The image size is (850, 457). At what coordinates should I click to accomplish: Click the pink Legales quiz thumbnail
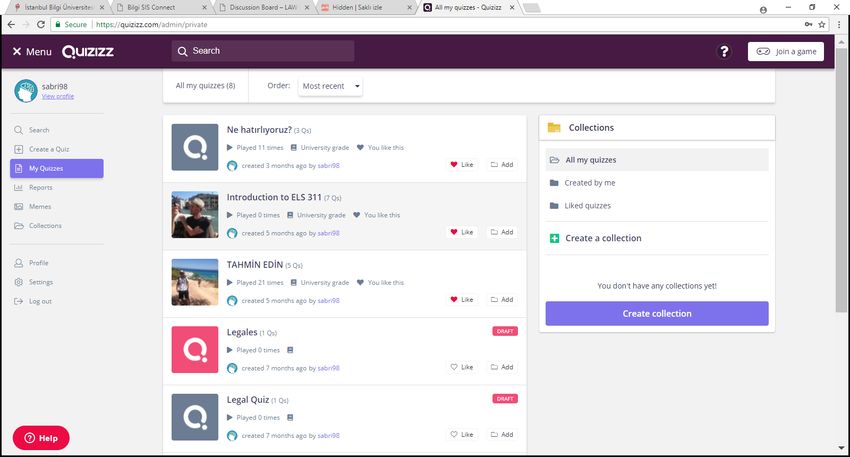195,350
